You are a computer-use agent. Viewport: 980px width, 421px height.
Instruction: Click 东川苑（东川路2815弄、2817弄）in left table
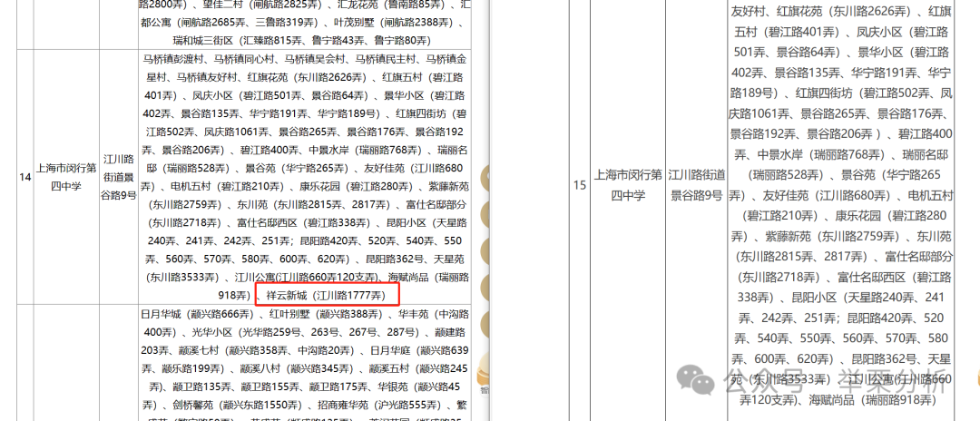click(312, 205)
